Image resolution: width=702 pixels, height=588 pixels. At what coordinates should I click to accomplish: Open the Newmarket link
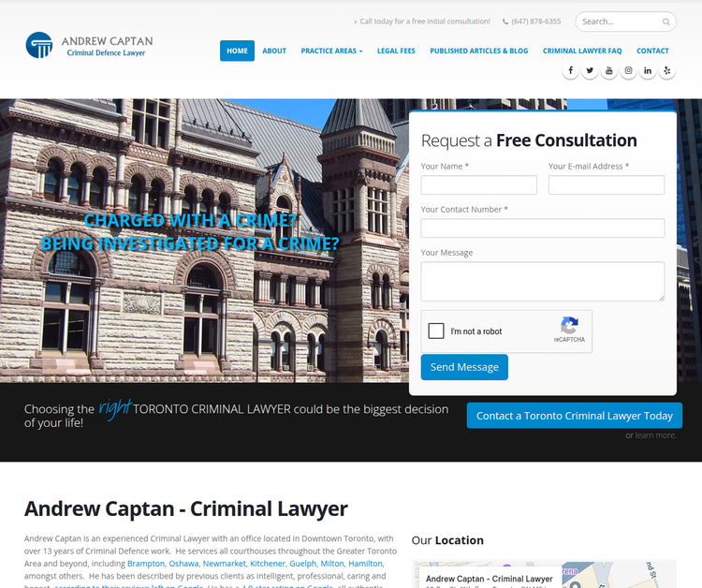tap(225, 564)
